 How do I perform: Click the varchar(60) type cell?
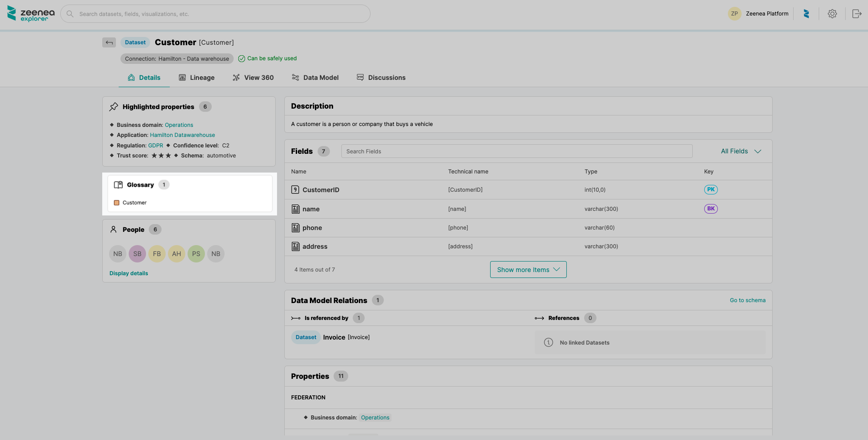[x=600, y=228]
